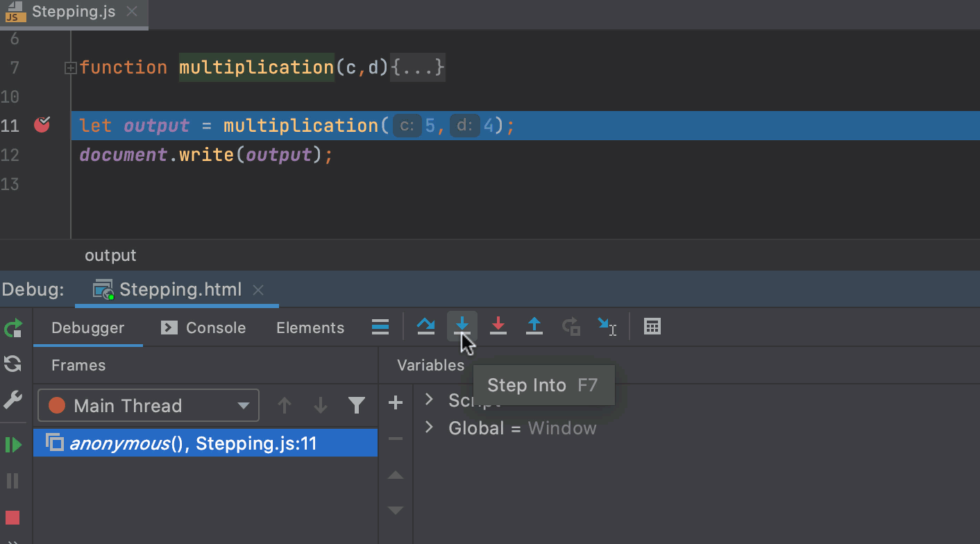Click the Frames panel header
The height and width of the screenshot is (544, 980).
(x=78, y=365)
